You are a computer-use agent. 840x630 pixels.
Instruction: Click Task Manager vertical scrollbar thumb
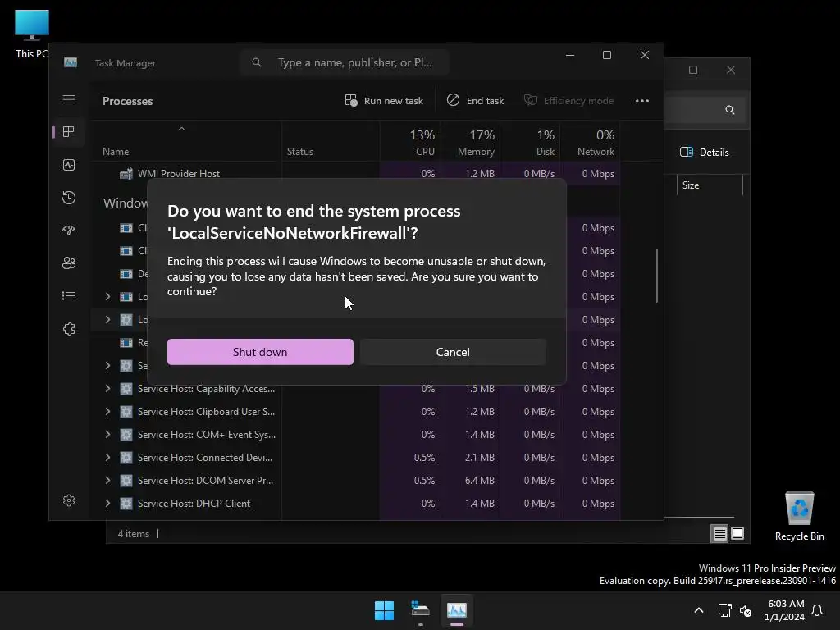[x=657, y=276]
